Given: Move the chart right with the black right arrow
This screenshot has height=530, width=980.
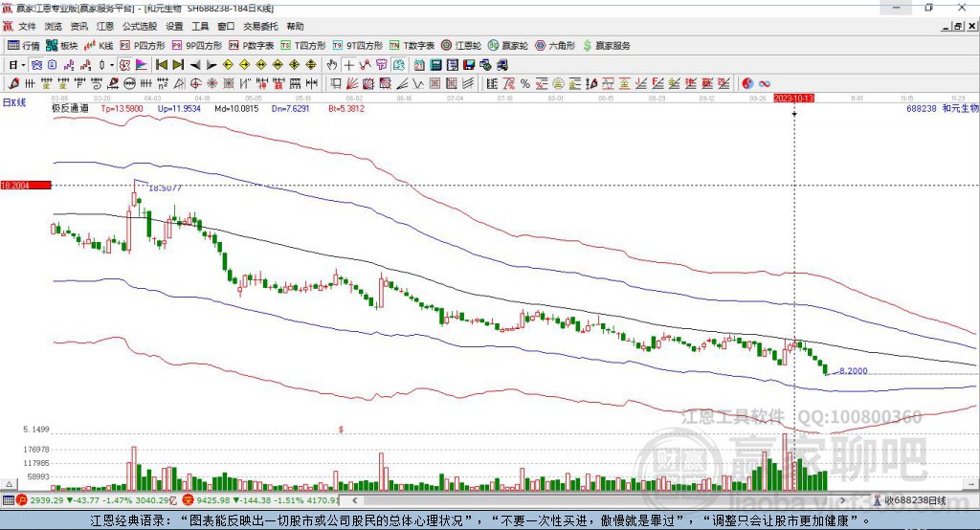Looking at the screenshot, I should coord(212,65).
